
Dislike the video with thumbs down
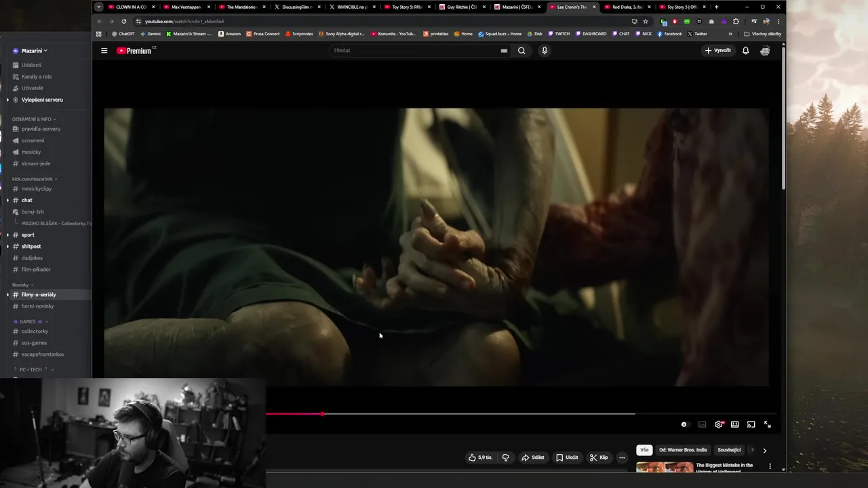point(505,457)
